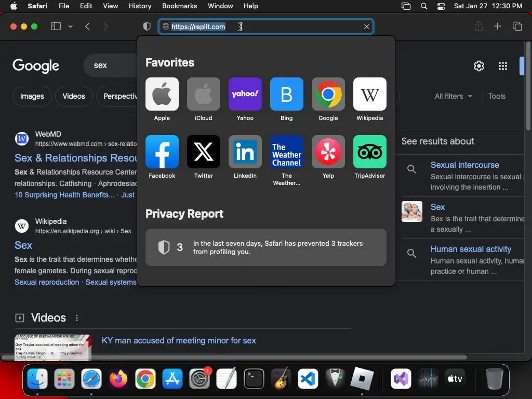Image resolution: width=532 pixels, height=399 pixels.
Task: Open the privacy report shield icon
Action: [147, 26]
